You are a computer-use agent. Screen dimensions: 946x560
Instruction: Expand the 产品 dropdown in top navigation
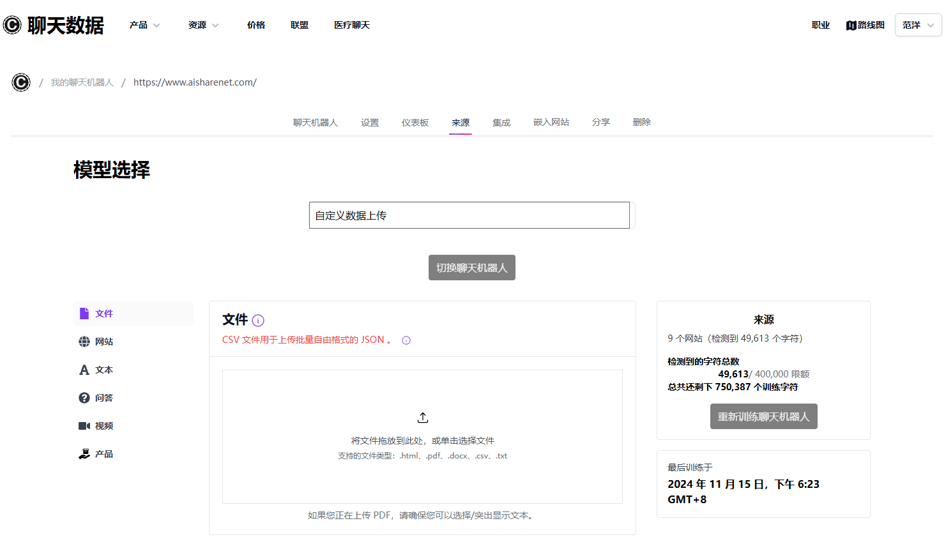[x=145, y=25]
